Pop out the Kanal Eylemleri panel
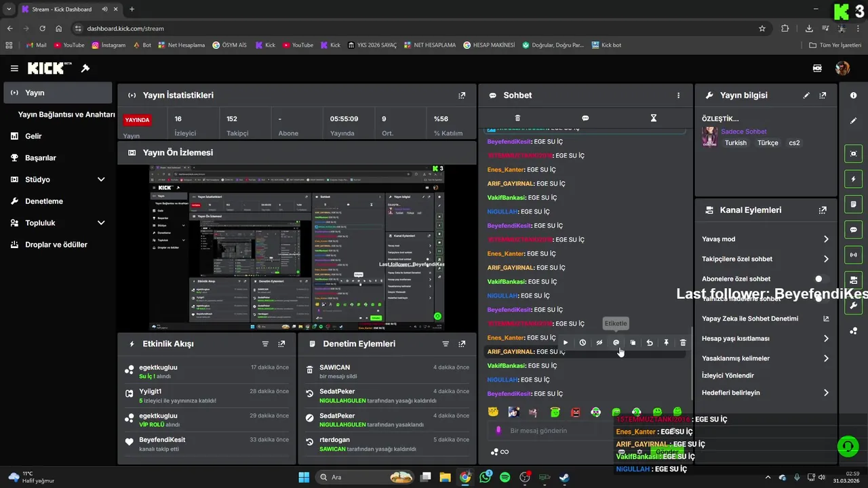This screenshot has height=488, width=868. pos(823,210)
